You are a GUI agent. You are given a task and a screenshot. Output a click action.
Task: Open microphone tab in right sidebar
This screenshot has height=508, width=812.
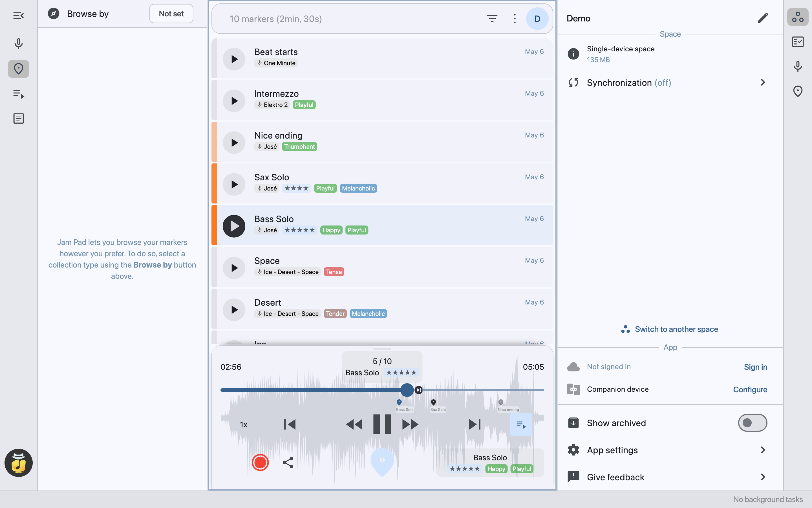pyautogui.click(x=798, y=67)
